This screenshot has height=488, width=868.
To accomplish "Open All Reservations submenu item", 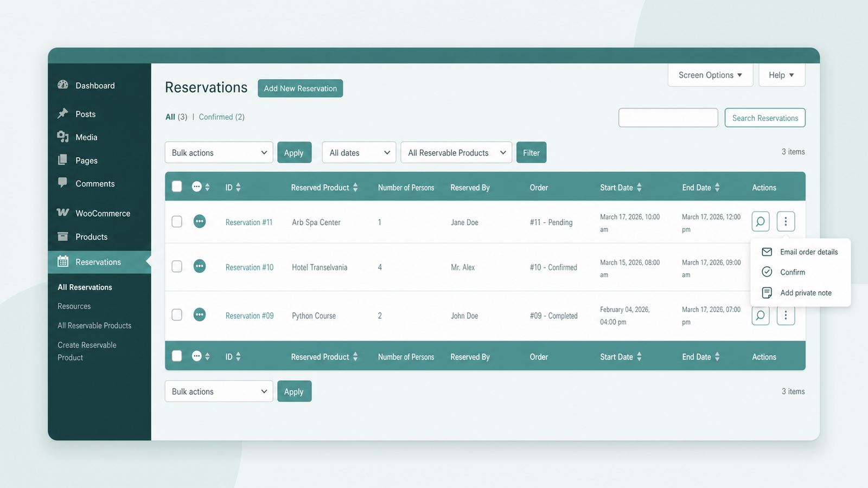I will point(85,287).
